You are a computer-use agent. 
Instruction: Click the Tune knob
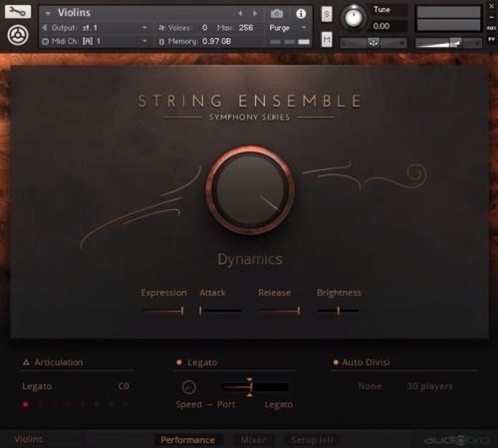point(354,17)
